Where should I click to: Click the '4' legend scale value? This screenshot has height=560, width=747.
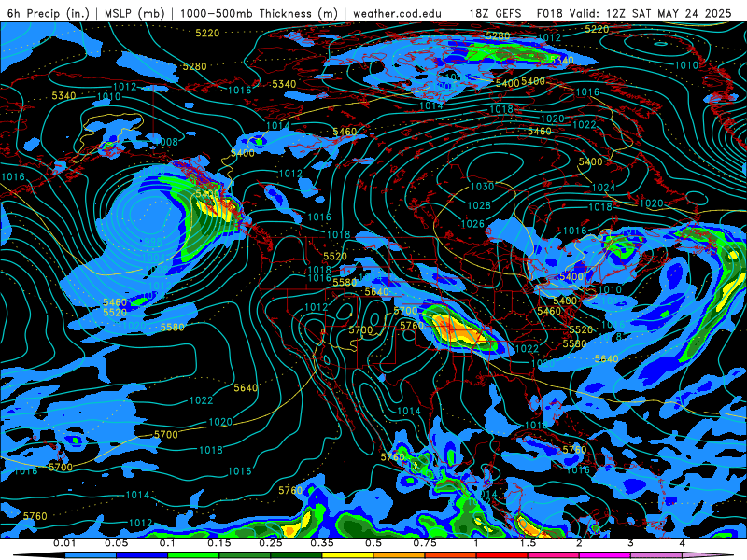click(683, 543)
